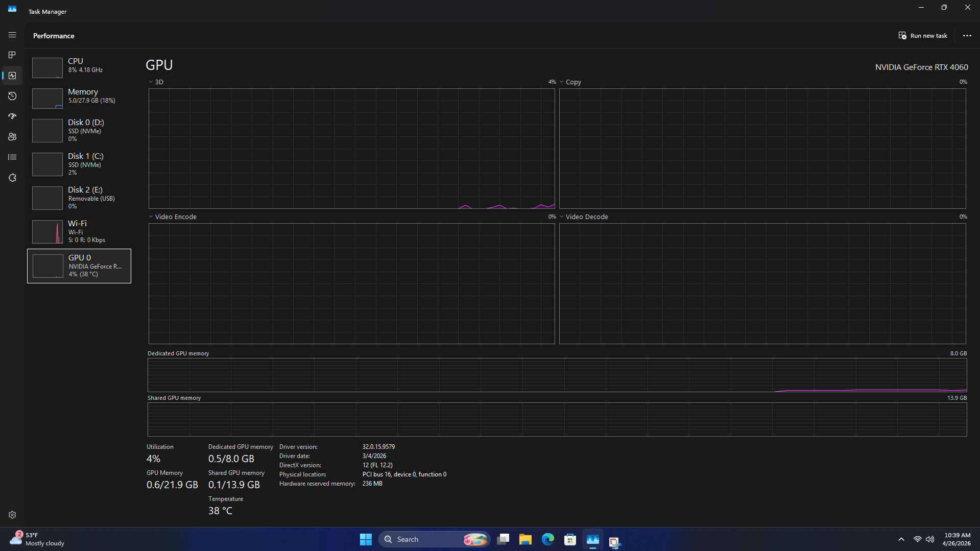Click the PCI bus 16 physical location text
Image resolution: width=980 pixels, height=551 pixels.
coord(404,474)
